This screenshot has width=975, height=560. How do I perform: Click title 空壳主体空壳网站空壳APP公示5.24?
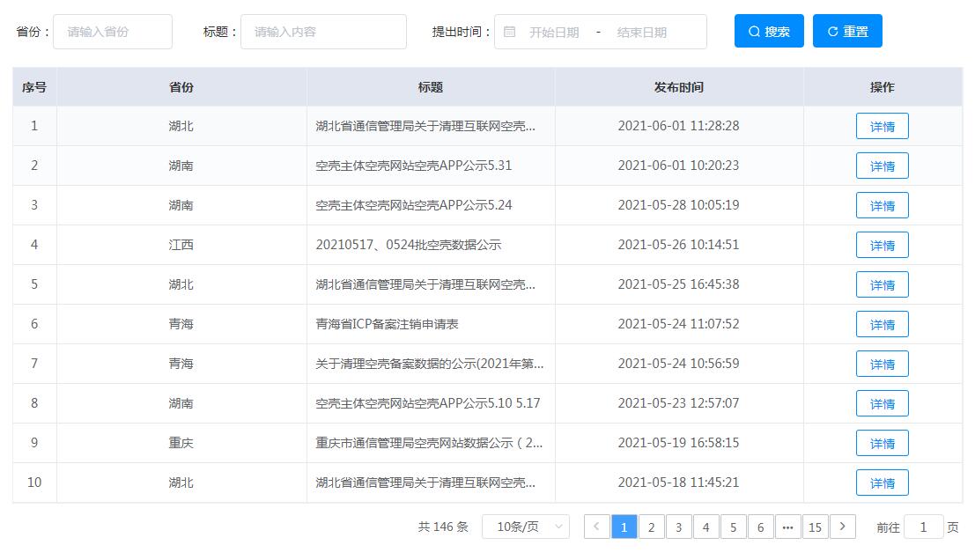pos(413,205)
